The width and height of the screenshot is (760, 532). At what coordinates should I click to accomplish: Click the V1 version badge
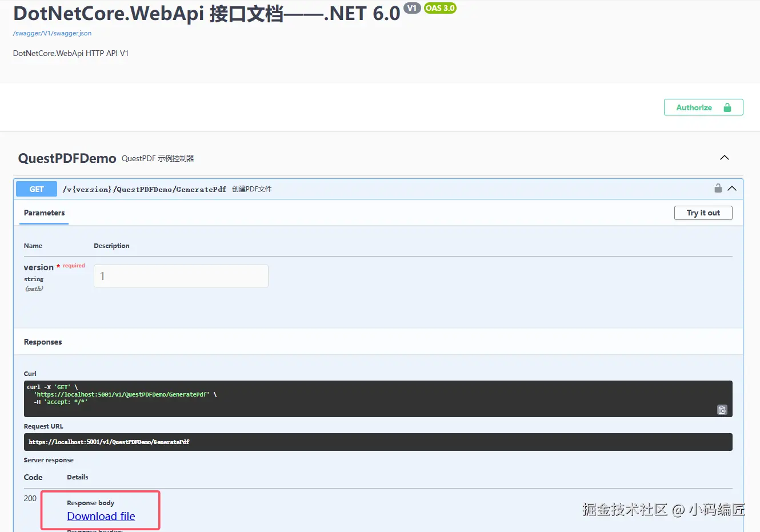click(412, 8)
